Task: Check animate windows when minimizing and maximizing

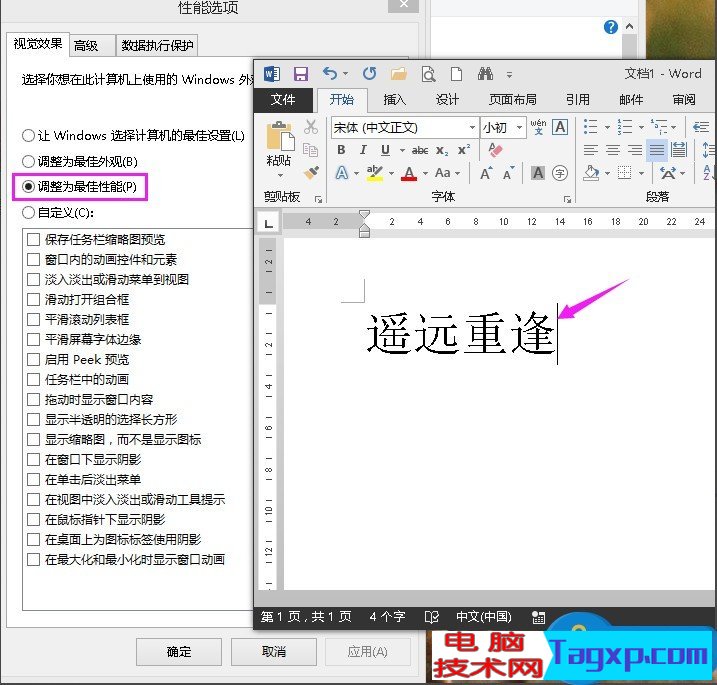Action: pyautogui.click(x=33, y=559)
